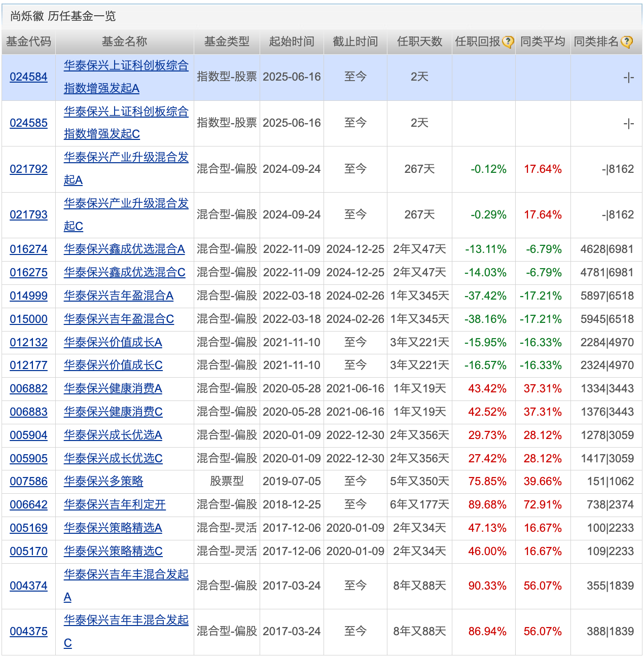Open 华泰保兴吉年利定开 fund link
644x658 pixels.
115,505
